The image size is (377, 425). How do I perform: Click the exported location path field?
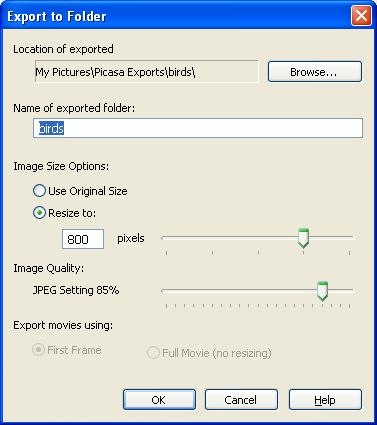pyautogui.click(x=147, y=71)
